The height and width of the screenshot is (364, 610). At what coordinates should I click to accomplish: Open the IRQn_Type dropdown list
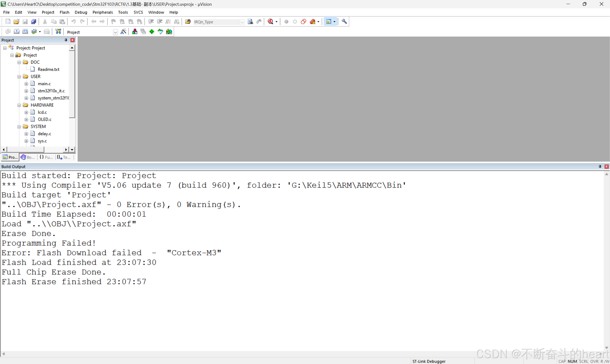(242, 22)
